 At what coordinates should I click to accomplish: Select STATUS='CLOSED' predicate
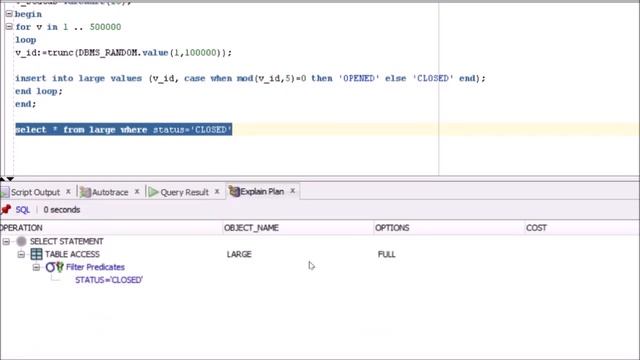tap(109, 280)
